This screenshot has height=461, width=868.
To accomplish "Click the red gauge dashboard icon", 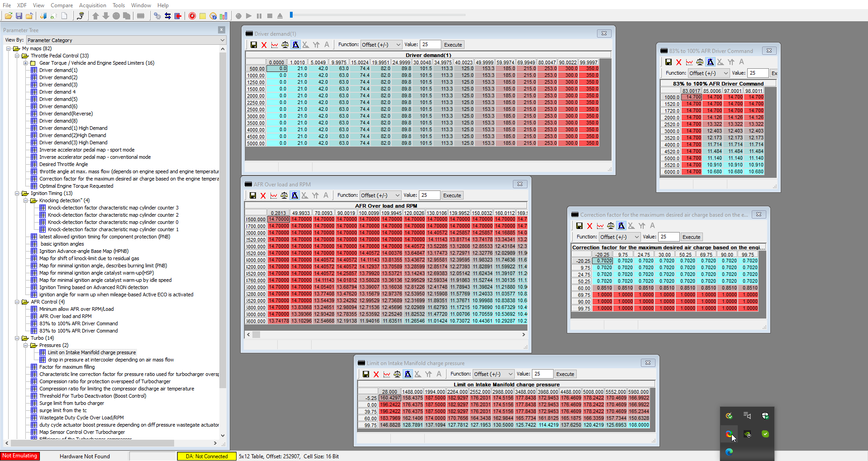I will pos(192,16).
